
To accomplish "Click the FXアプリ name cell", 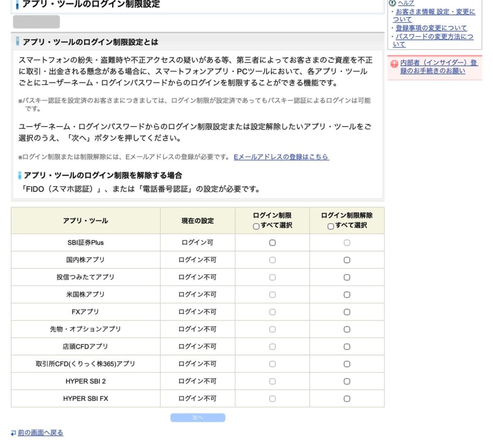I will [86, 312].
